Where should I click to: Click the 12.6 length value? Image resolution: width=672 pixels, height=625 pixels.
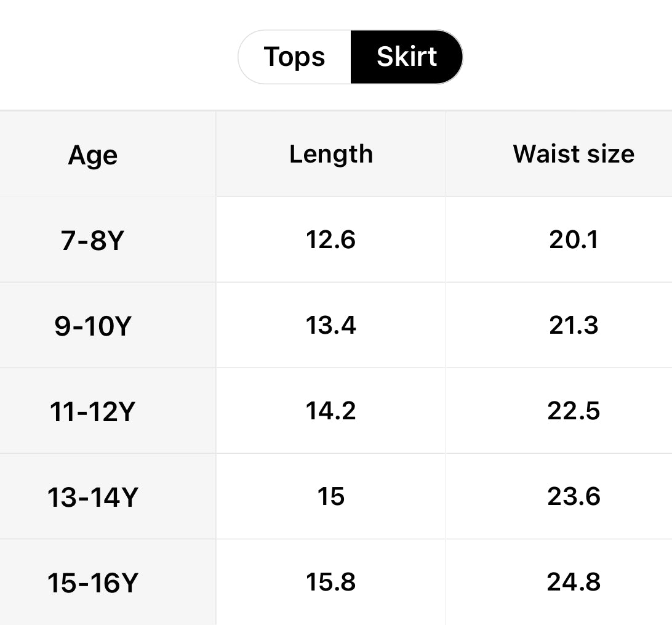pos(331,240)
